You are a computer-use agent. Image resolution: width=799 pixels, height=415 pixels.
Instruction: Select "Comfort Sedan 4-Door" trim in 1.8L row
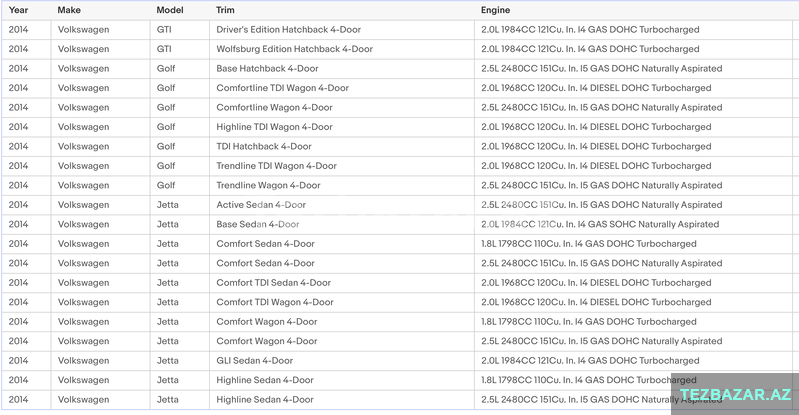click(265, 244)
